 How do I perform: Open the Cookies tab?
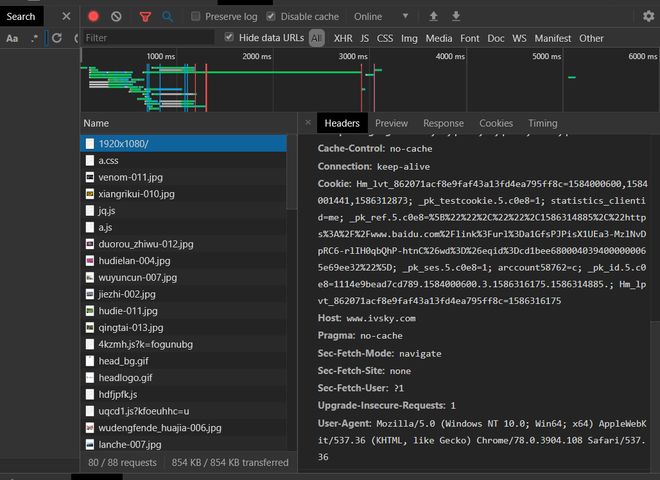click(x=495, y=123)
